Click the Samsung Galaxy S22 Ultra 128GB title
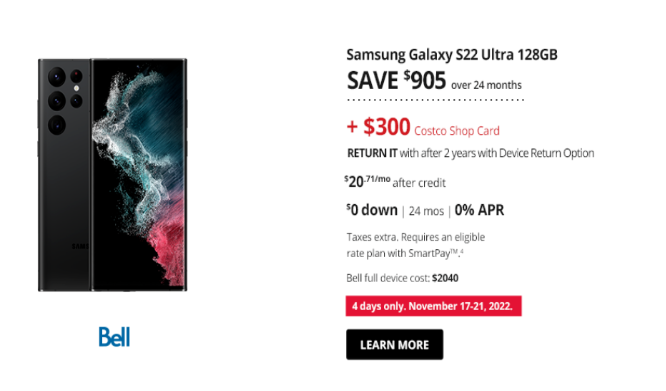The height and width of the screenshot is (391, 666). (x=452, y=54)
